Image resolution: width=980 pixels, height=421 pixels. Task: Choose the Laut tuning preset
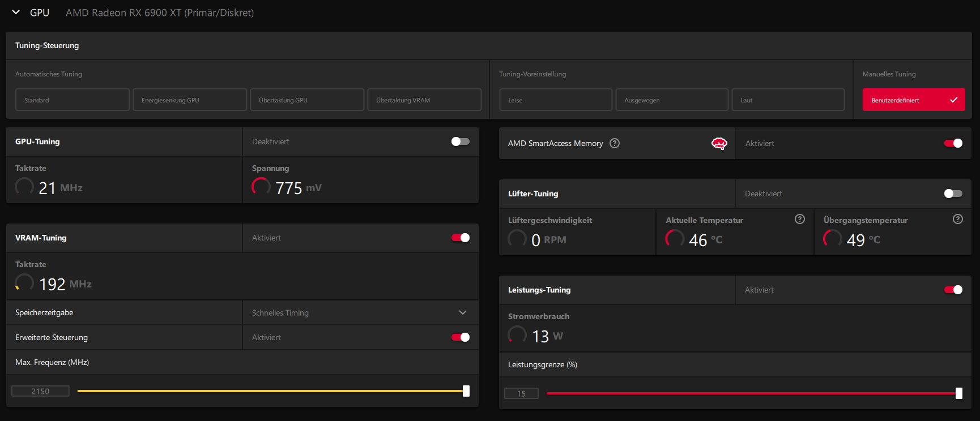click(788, 100)
